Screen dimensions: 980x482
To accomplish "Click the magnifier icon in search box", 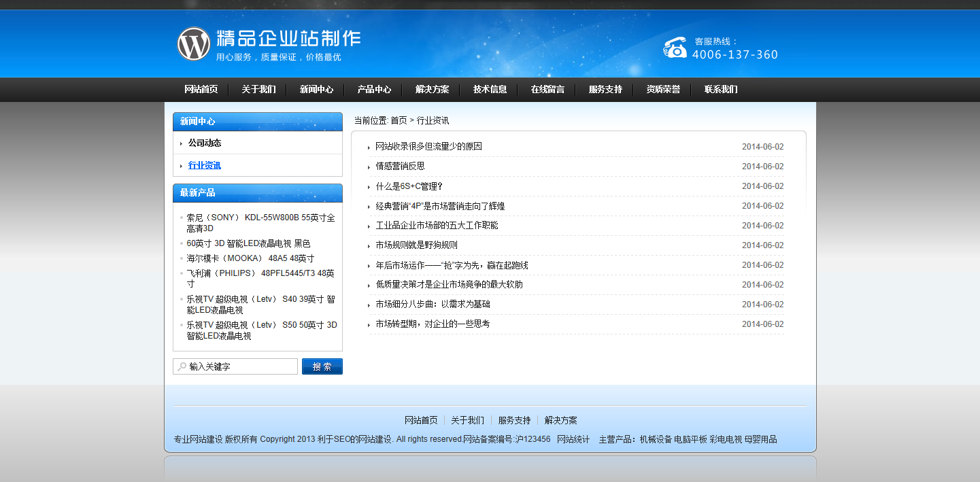I will [182, 366].
